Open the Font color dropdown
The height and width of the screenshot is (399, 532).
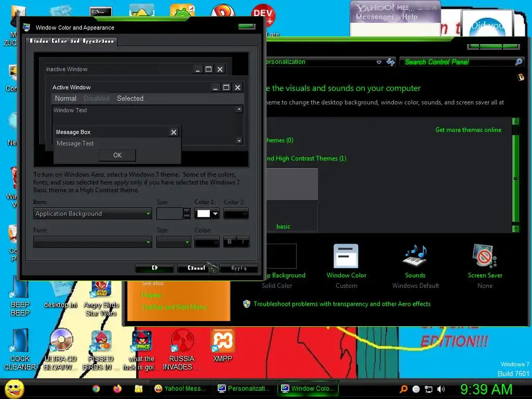(207, 242)
